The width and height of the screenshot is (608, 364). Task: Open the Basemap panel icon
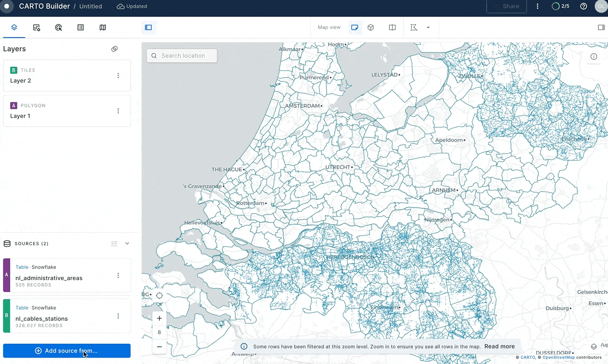click(x=103, y=27)
